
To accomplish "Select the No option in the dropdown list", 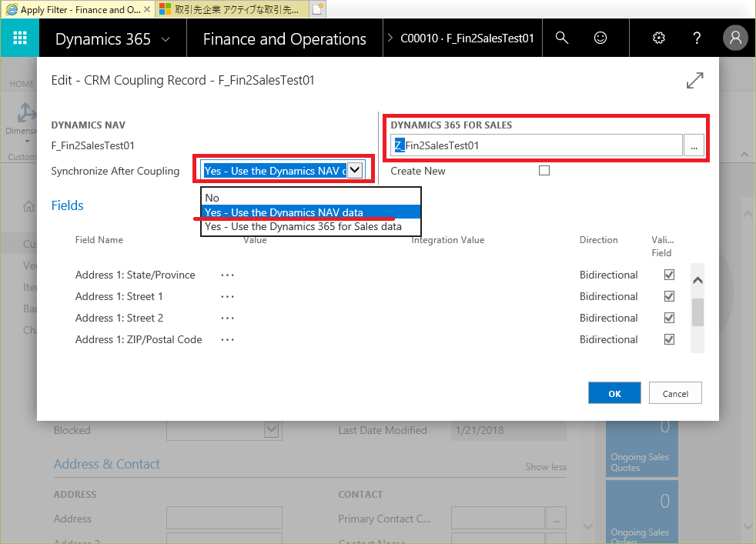I will (310, 198).
